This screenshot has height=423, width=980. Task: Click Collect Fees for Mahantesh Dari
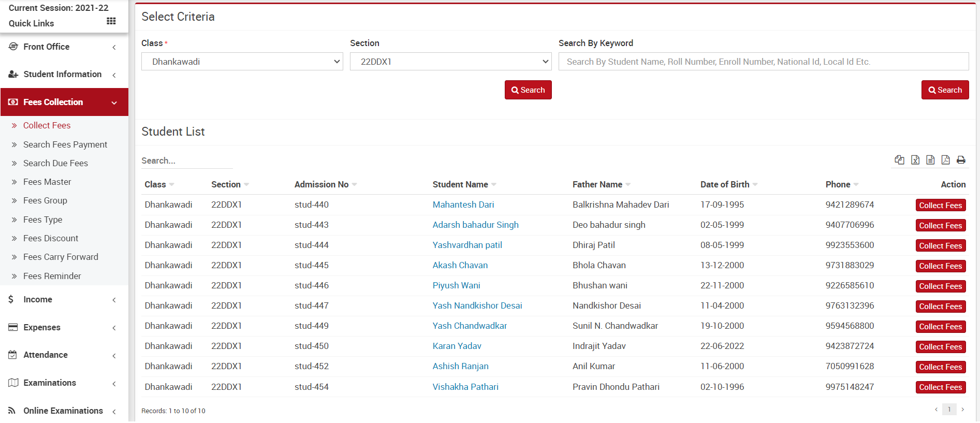(x=940, y=206)
